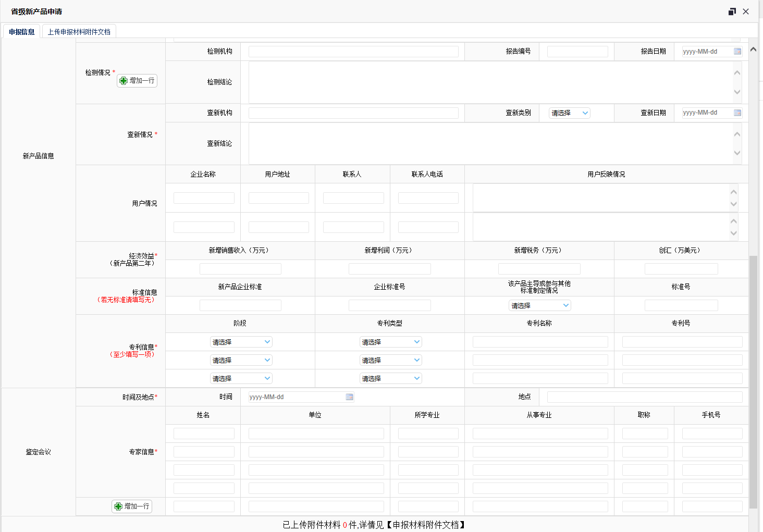Open first row 专利类型 dropdown
763x532 pixels.
(x=391, y=342)
